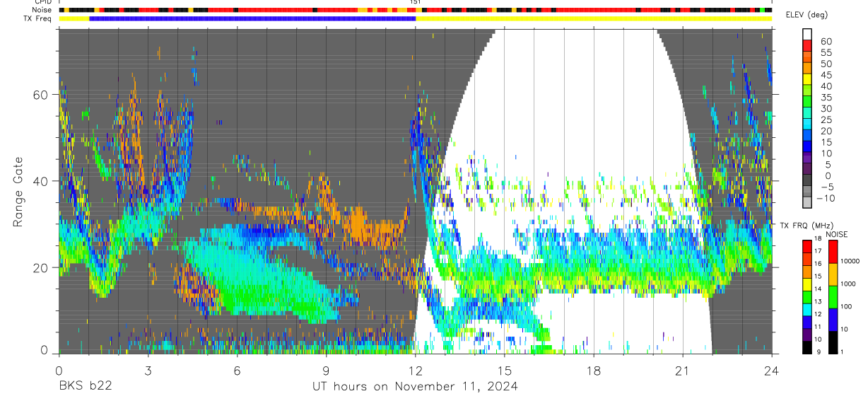Click the 30 value on elevation colorbar

(x=826, y=108)
